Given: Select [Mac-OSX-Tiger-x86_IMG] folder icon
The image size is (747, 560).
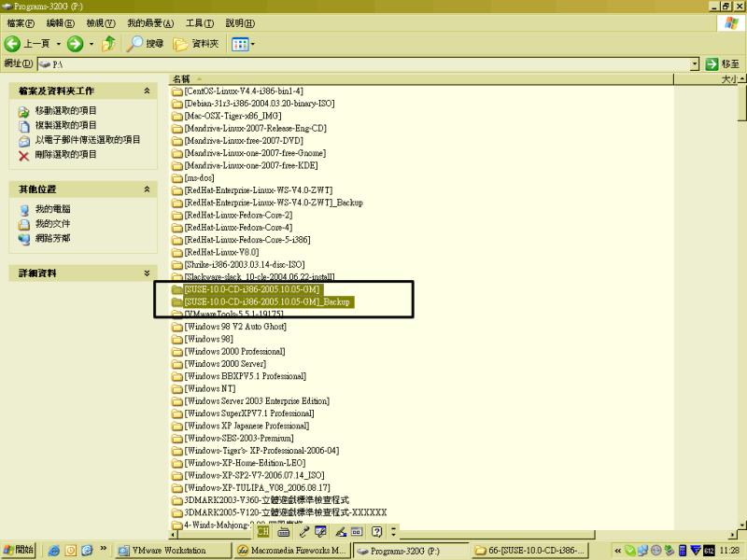Looking at the screenshot, I should click(x=177, y=116).
